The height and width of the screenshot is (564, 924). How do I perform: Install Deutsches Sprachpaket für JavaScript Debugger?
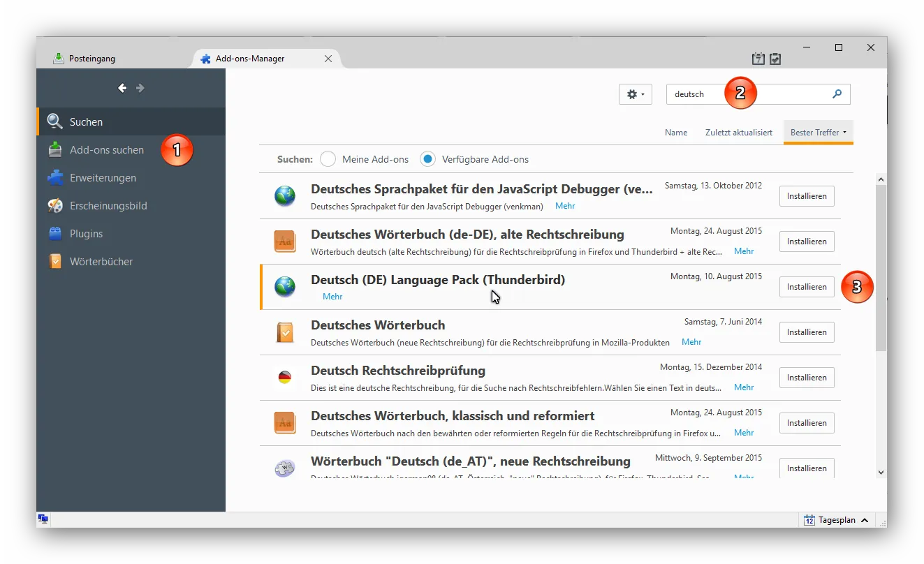tap(807, 196)
